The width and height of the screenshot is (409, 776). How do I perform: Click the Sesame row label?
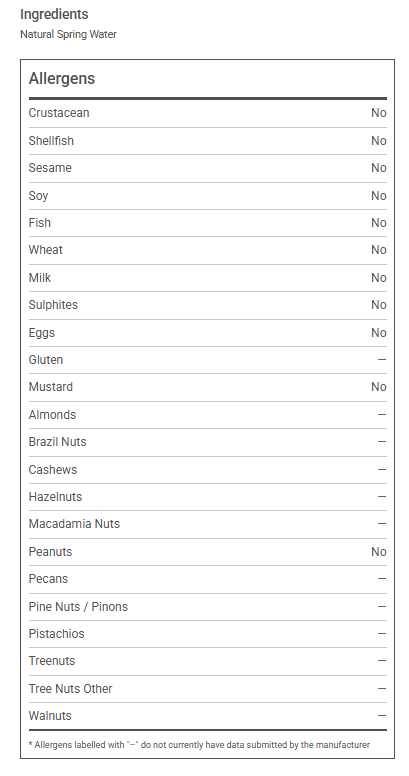pyautogui.click(x=50, y=168)
